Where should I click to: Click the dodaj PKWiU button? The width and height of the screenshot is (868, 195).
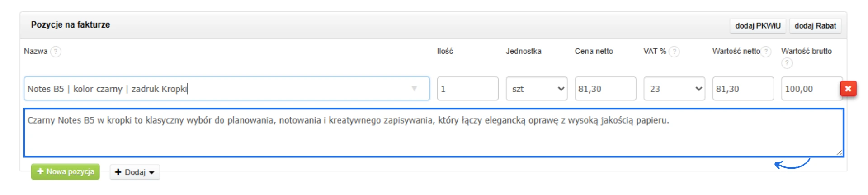(x=758, y=26)
